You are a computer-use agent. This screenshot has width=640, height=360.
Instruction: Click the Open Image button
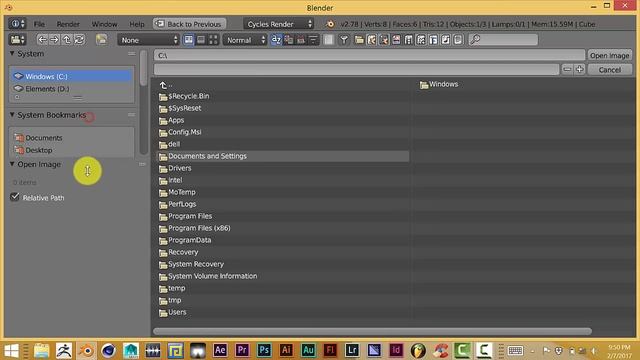pyautogui.click(x=609, y=55)
